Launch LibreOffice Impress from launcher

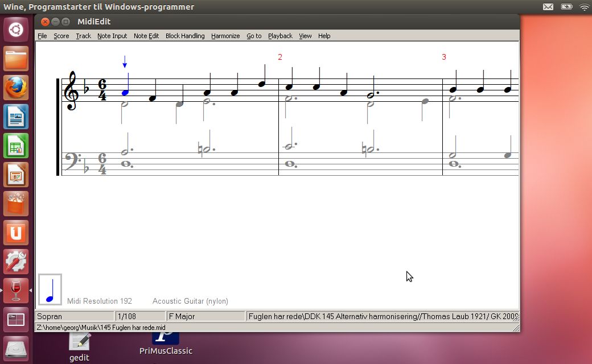[x=16, y=175]
